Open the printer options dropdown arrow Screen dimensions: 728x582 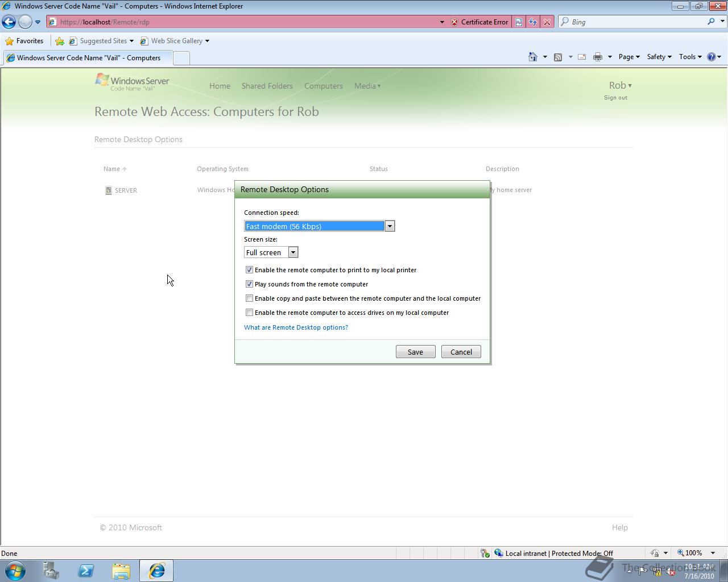coord(610,57)
